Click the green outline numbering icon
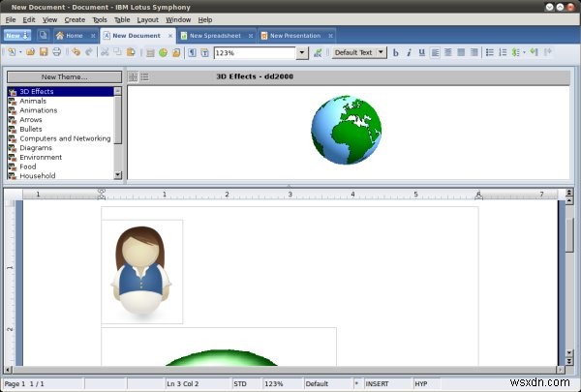 click(515, 52)
